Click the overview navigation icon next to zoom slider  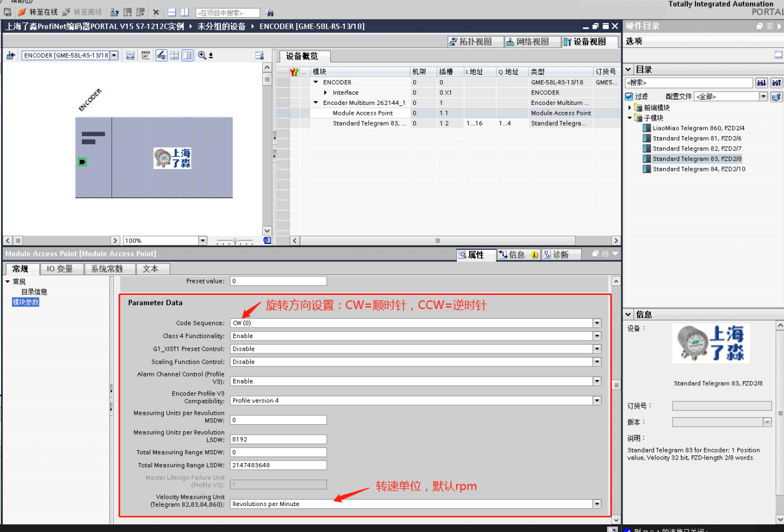[x=267, y=240]
